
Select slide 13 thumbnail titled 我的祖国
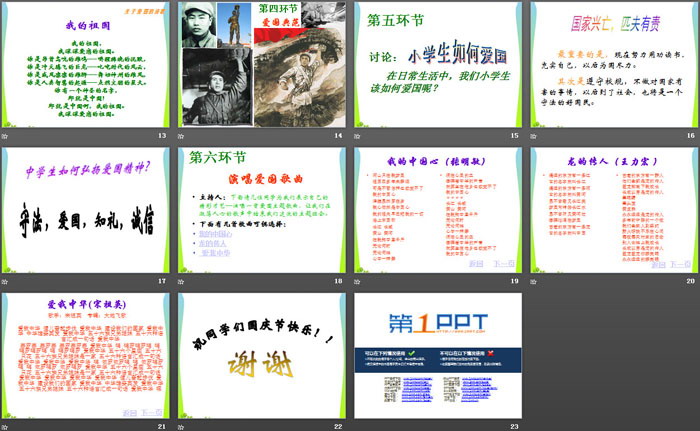(x=85, y=64)
